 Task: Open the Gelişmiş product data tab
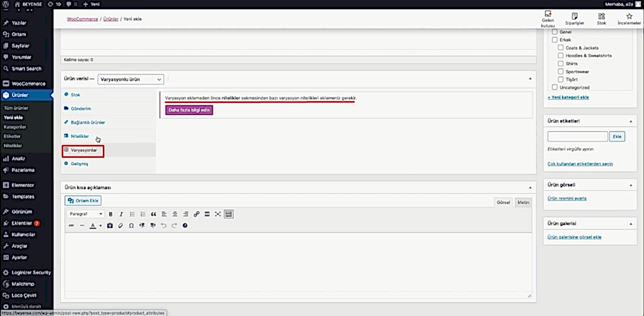tap(109, 163)
